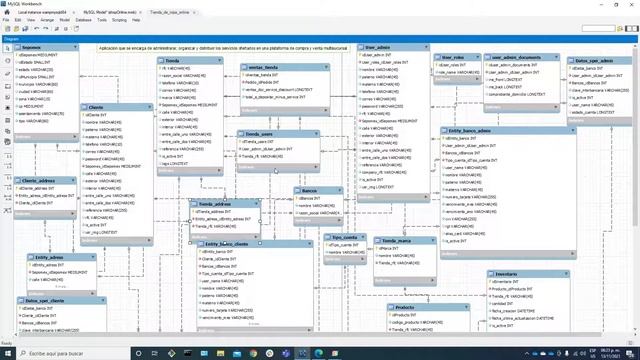Toggle the right sidebar panel visibility

[635, 29]
